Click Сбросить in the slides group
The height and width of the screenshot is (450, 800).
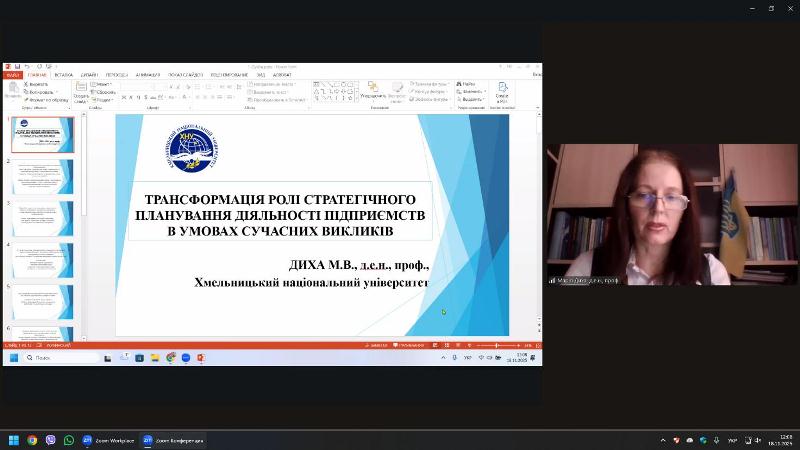point(104,92)
